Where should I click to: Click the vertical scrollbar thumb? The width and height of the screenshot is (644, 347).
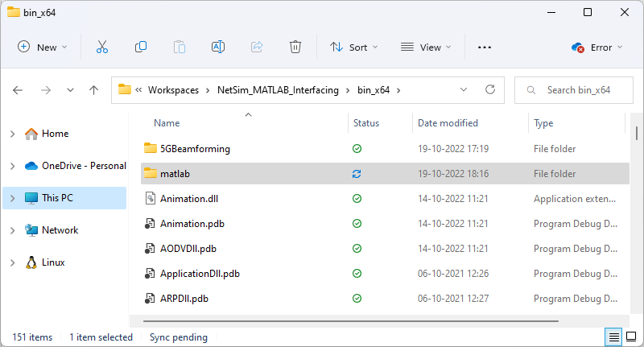point(637,134)
